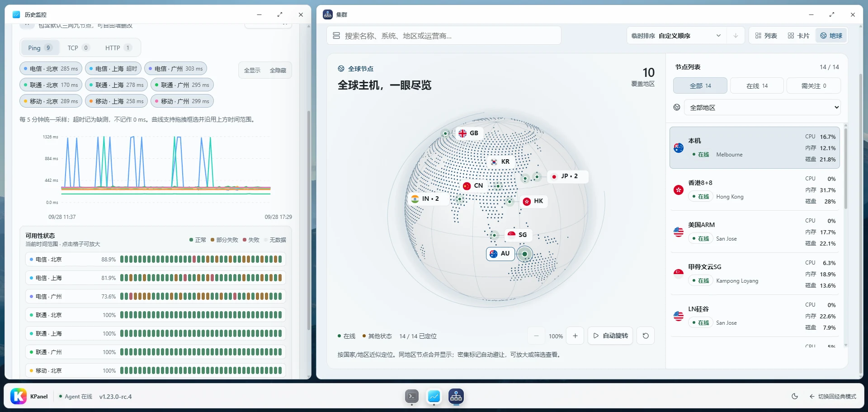Screen dimensions: 868x412
Task: Reset the globe view rotation
Action: click(x=646, y=336)
